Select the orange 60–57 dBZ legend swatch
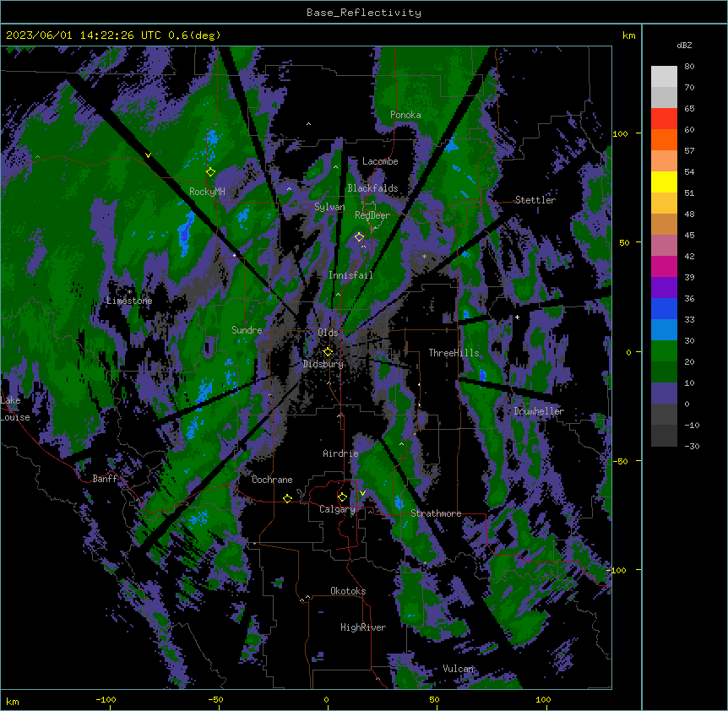 [x=664, y=139]
